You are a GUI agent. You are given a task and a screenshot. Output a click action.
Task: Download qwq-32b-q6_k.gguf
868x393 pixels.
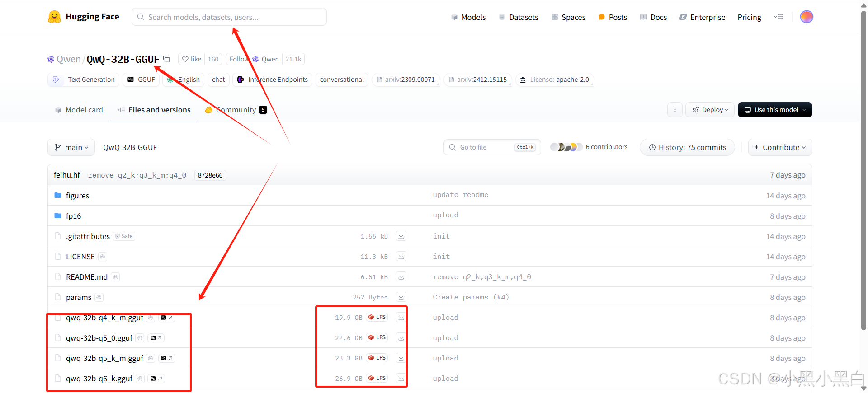[401, 378]
